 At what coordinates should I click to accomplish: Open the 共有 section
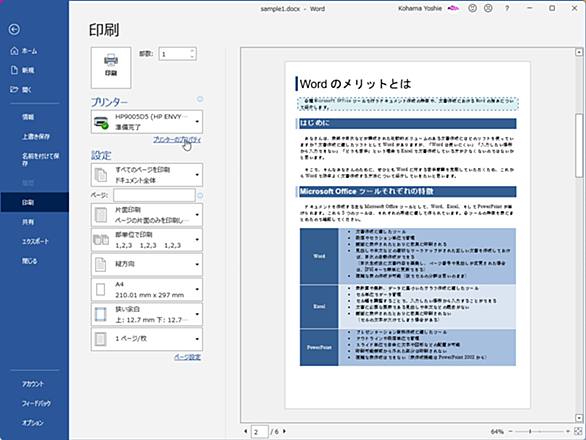click(x=28, y=222)
